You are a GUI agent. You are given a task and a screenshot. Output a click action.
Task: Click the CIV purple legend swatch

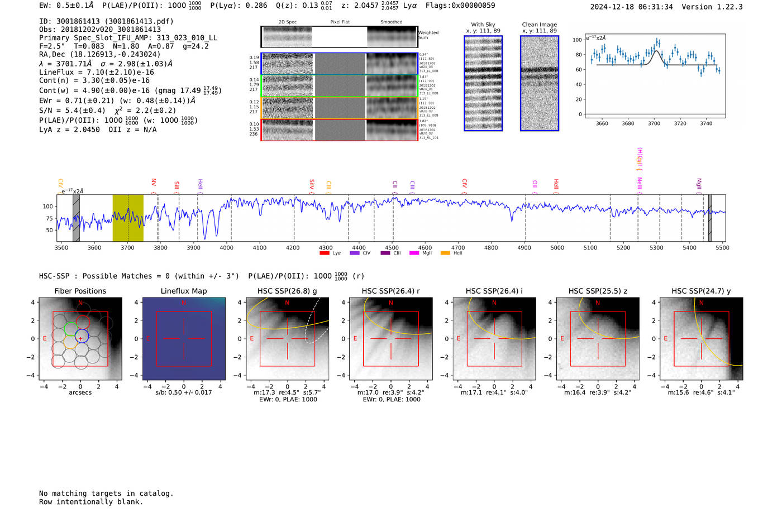(x=354, y=253)
